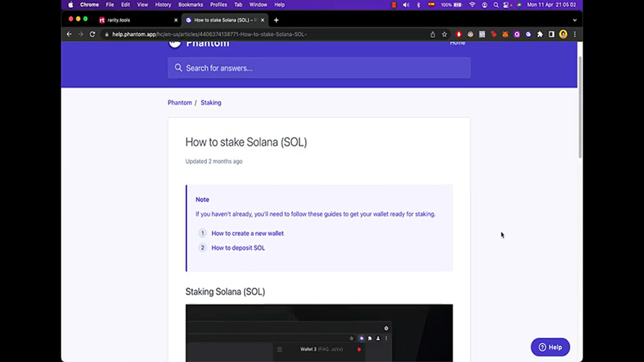Screen dimensions: 644x362
Task: Open the Help menu in menu bar
Action: click(279, 5)
